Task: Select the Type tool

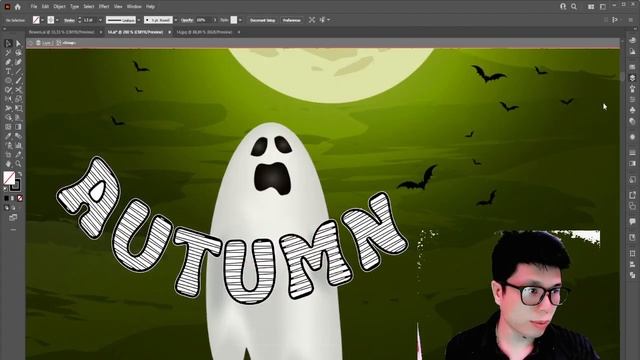Action: coord(8,71)
